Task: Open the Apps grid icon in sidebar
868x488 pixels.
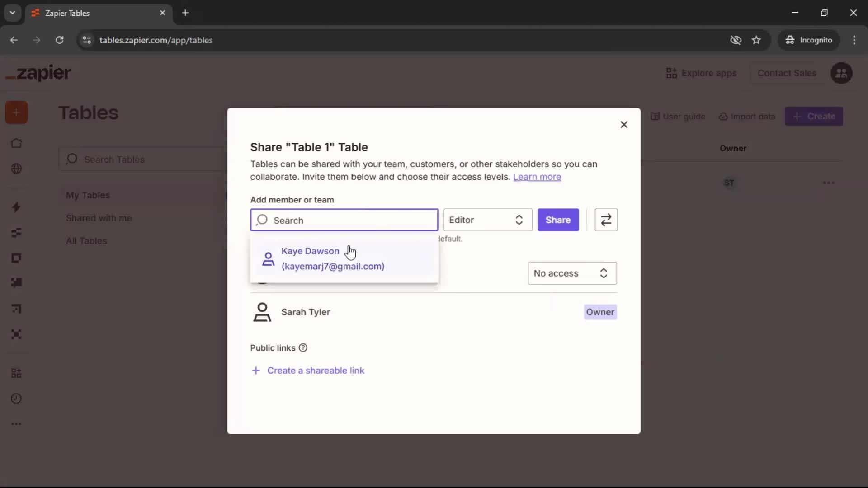Action: tap(16, 373)
